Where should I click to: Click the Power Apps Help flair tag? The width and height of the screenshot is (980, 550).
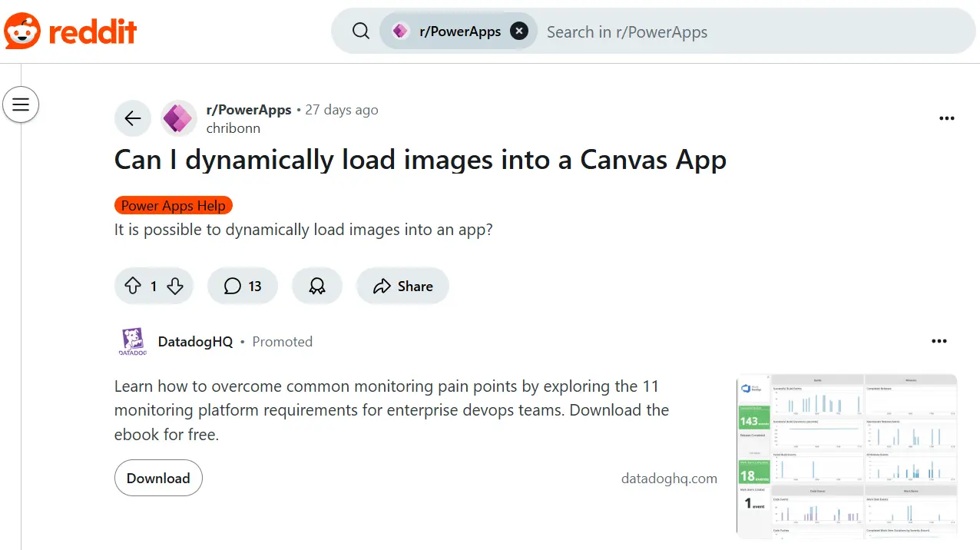coord(173,205)
